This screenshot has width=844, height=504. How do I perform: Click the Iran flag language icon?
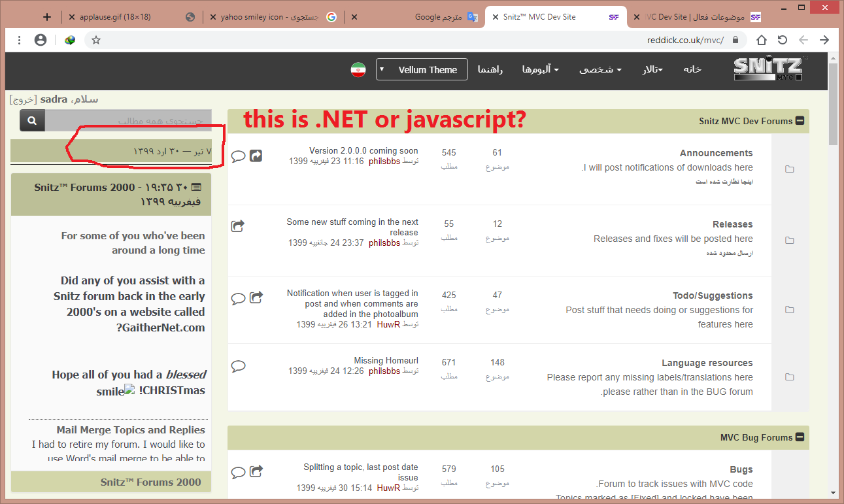click(x=358, y=70)
